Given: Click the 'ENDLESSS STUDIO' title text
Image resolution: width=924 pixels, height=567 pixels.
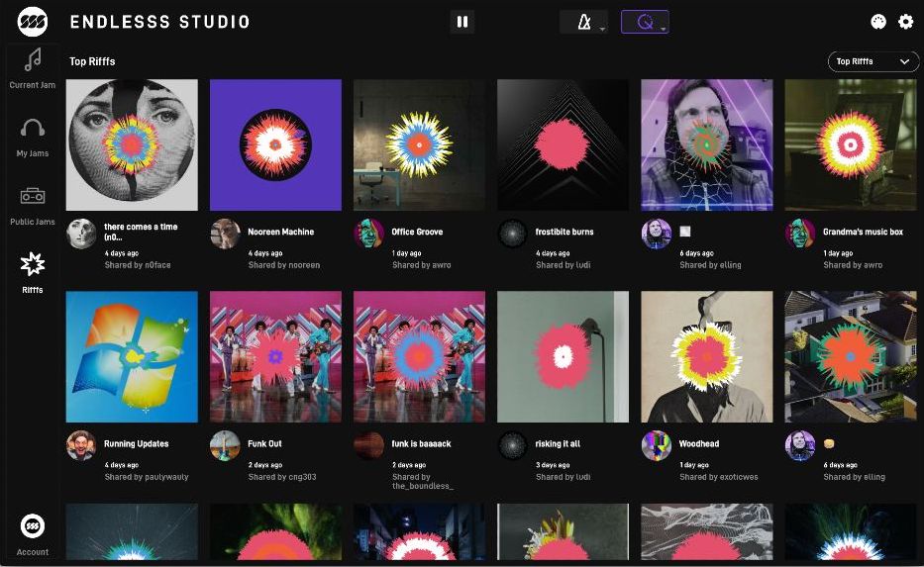Looking at the screenshot, I should tap(160, 22).
